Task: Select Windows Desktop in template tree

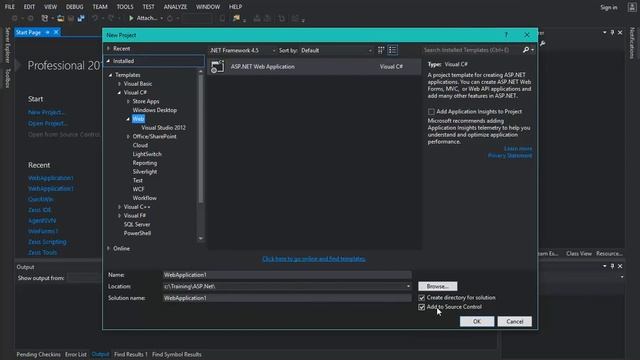Action: coord(155,110)
